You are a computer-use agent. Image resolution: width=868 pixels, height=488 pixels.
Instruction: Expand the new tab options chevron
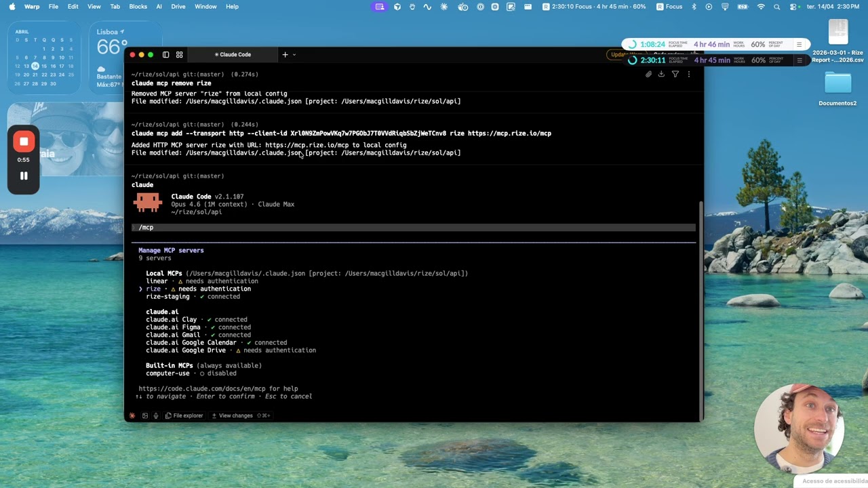click(x=294, y=54)
